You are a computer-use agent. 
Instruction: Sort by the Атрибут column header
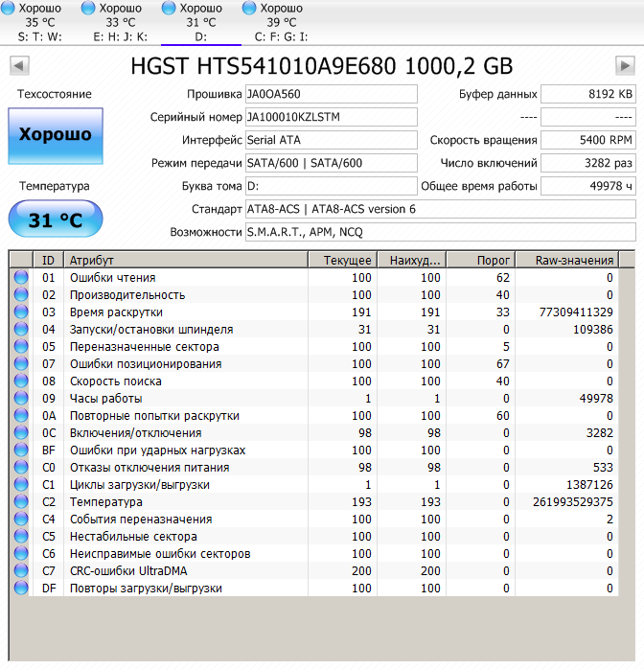click(185, 260)
